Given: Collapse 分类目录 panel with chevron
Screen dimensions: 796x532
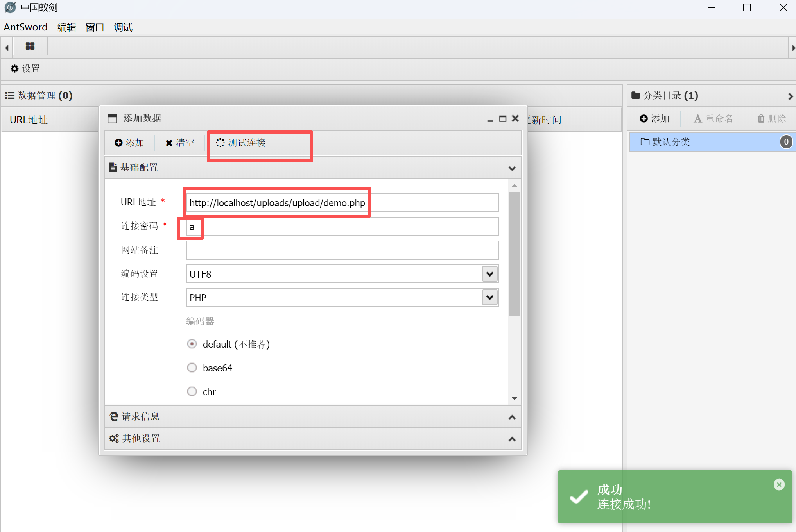Looking at the screenshot, I should tap(791, 96).
